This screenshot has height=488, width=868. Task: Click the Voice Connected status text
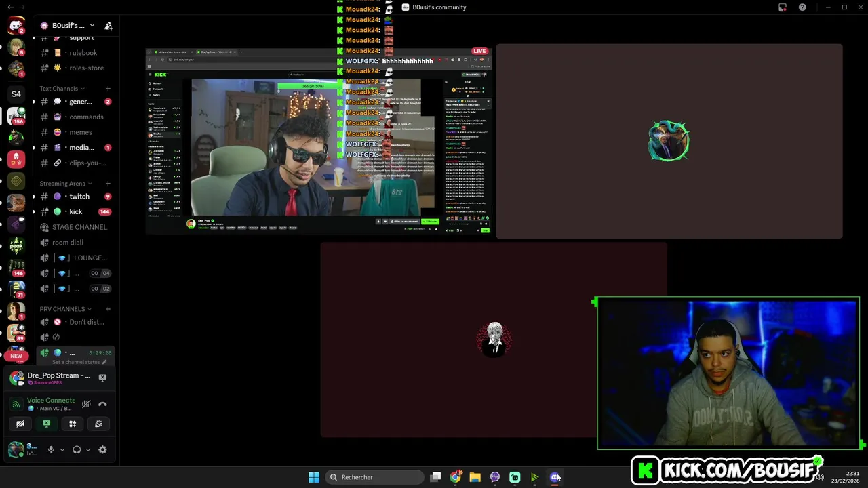coord(51,401)
